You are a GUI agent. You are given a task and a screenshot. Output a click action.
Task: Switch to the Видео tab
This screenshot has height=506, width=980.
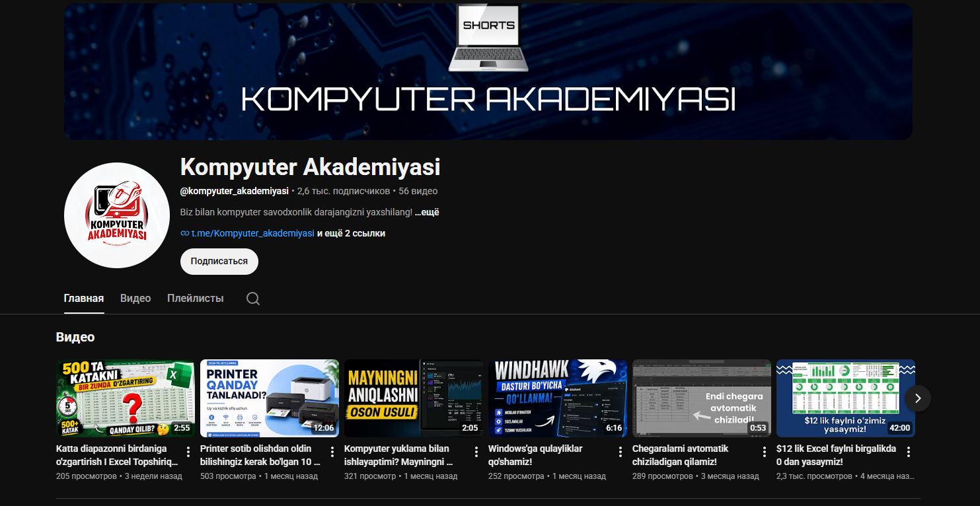pyautogui.click(x=135, y=299)
